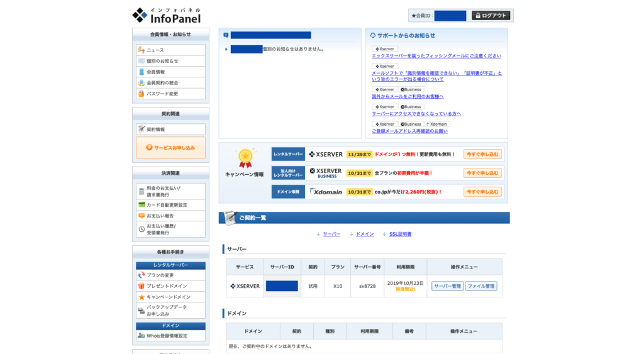Click the Xdomain logo in campaign row
This screenshot has height=354, width=644.
(x=326, y=192)
